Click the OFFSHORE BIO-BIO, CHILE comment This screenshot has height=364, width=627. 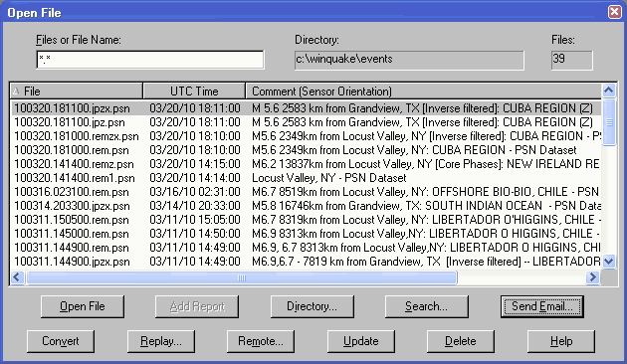pyautogui.click(x=426, y=192)
